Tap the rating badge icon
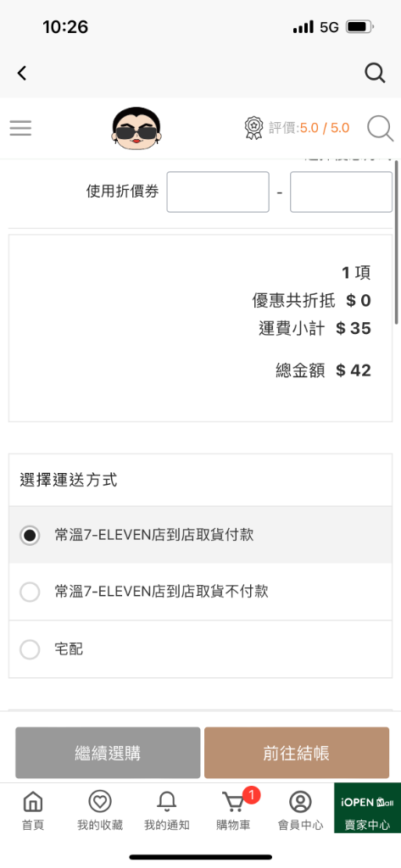The width and height of the screenshot is (401, 868). (x=253, y=128)
